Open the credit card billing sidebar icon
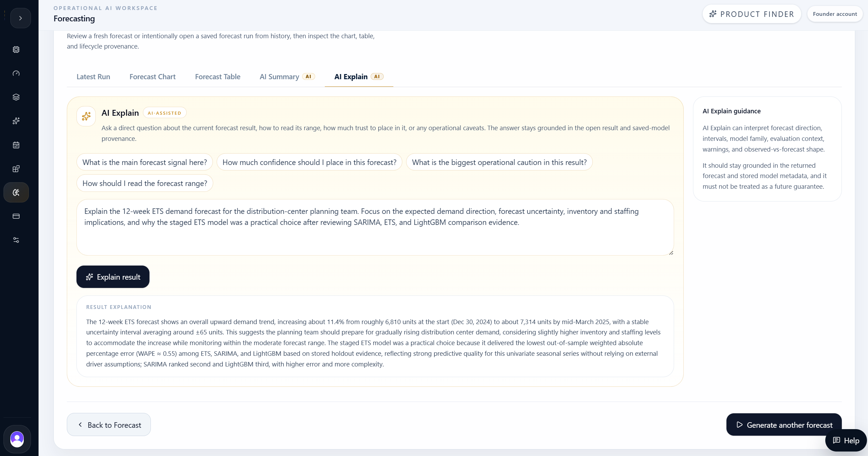The image size is (868, 456). pyautogui.click(x=16, y=216)
